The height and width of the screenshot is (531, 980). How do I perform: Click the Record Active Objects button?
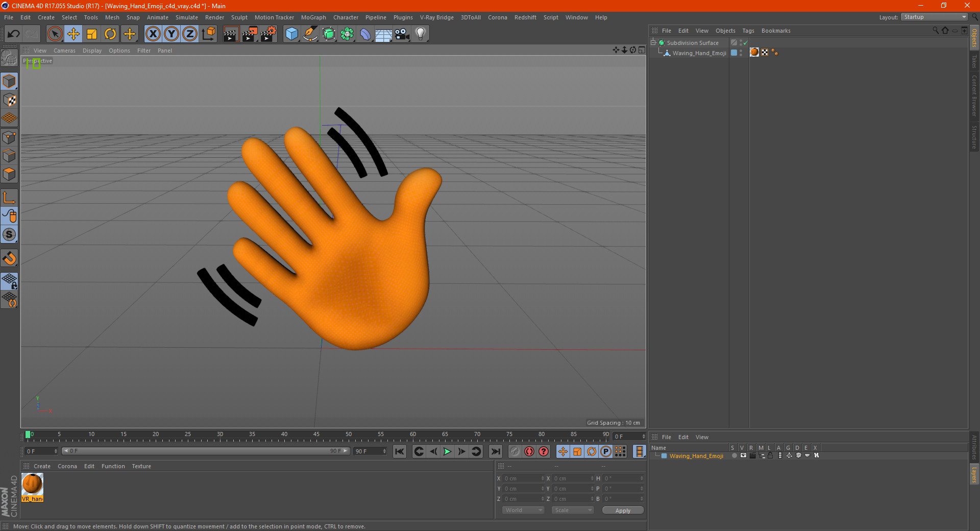pyautogui.click(x=515, y=451)
